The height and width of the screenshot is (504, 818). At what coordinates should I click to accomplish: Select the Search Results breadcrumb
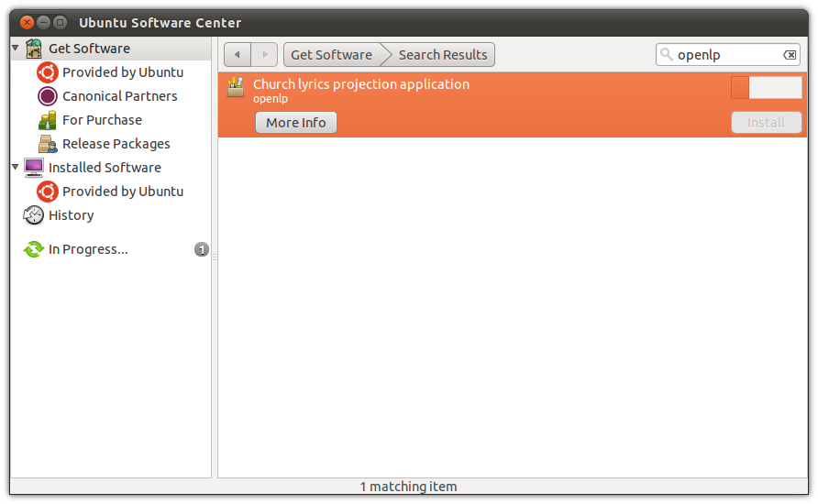[x=443, y=55]
